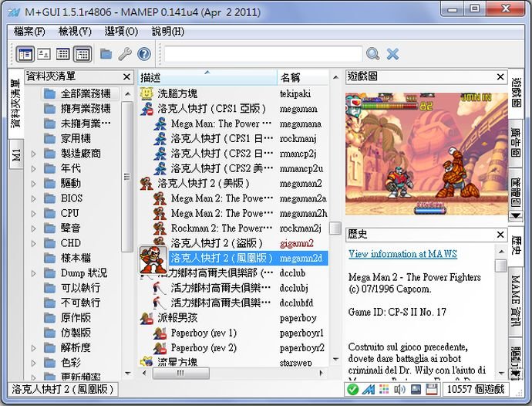Open the 說明(H) menu
The height and width of the screenshot is (406, 532).
coord(168,32)
